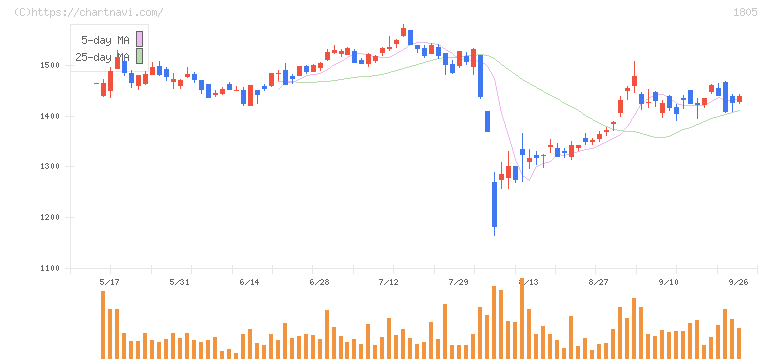Click the 7/12 date axis label

click(x=388, y=282)
